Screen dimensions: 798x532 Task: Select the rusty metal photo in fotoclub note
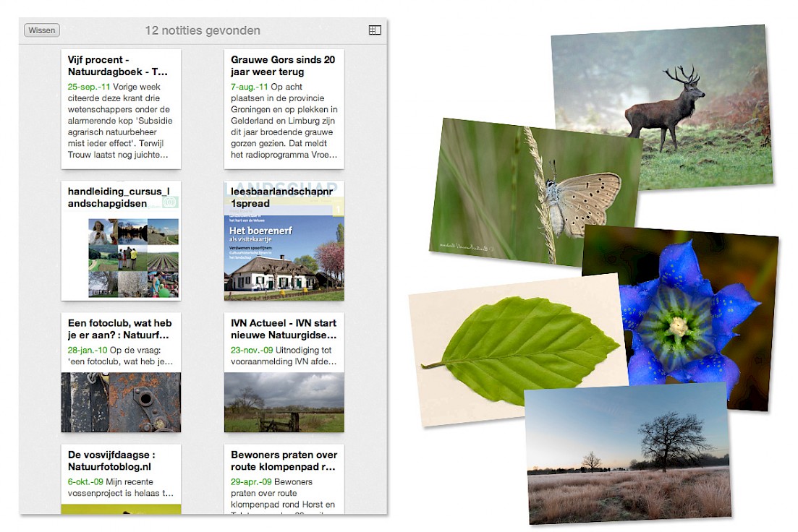click(x=121, y=403)
